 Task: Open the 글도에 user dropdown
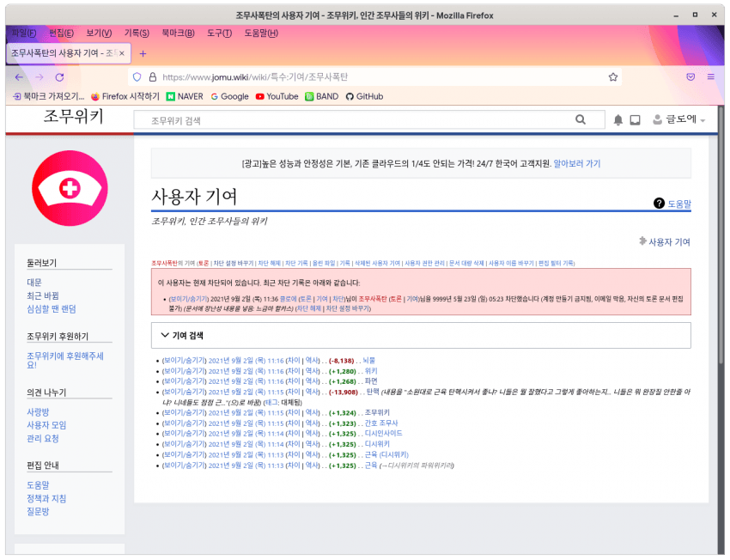click(x=678, y=120)
